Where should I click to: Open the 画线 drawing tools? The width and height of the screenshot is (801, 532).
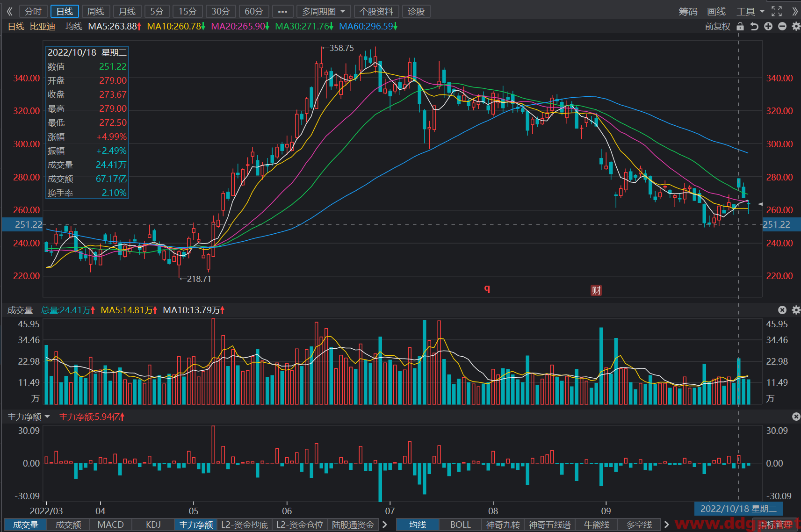click(x=716, y=11)
